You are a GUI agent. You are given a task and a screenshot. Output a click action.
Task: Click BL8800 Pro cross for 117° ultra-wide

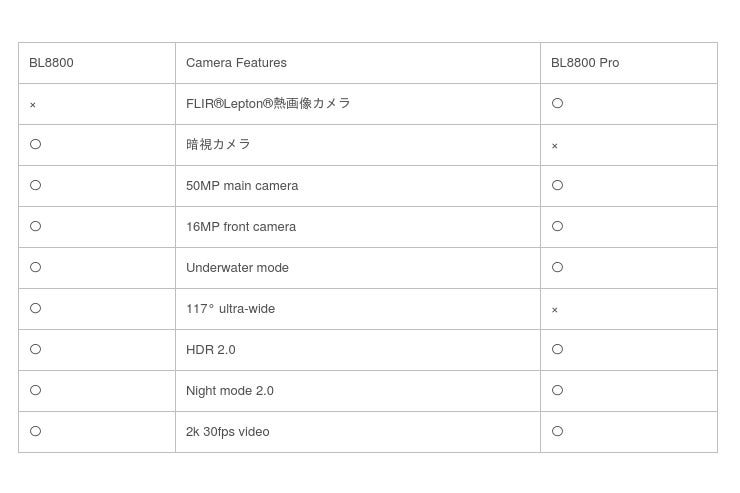pos(555,310)
